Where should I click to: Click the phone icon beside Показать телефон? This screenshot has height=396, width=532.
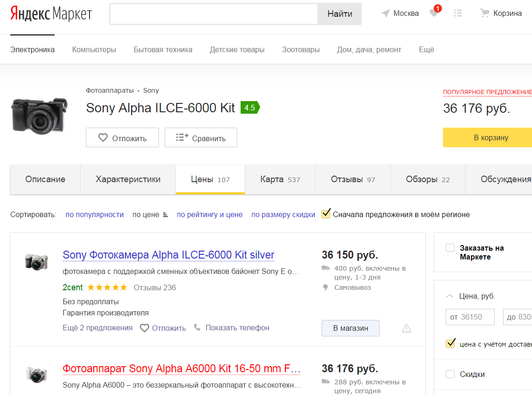[198, 328]
